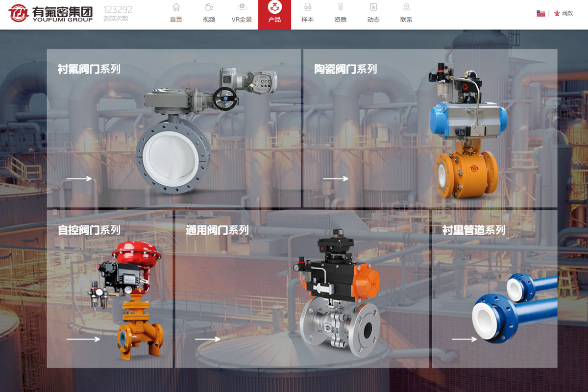Click the 样本 catalog icon
Screen dimensions: 588x392
point(307,7)
